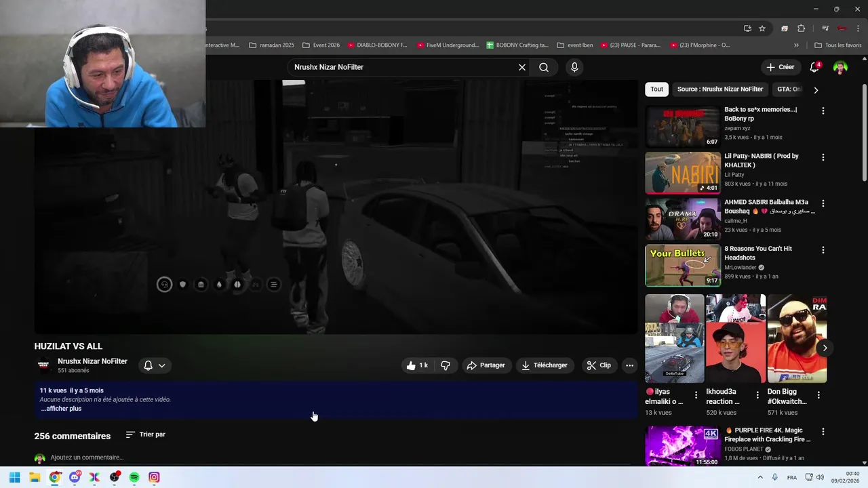868x488 pixels.
Task: Show next filter chips with arrow
Action: pos(816,89)
